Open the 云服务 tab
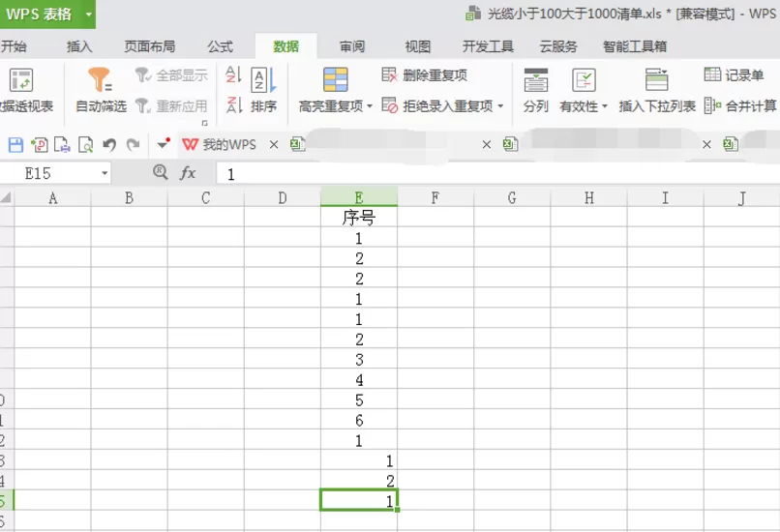This screenshot has width=780, height=532. coord(558,46)
